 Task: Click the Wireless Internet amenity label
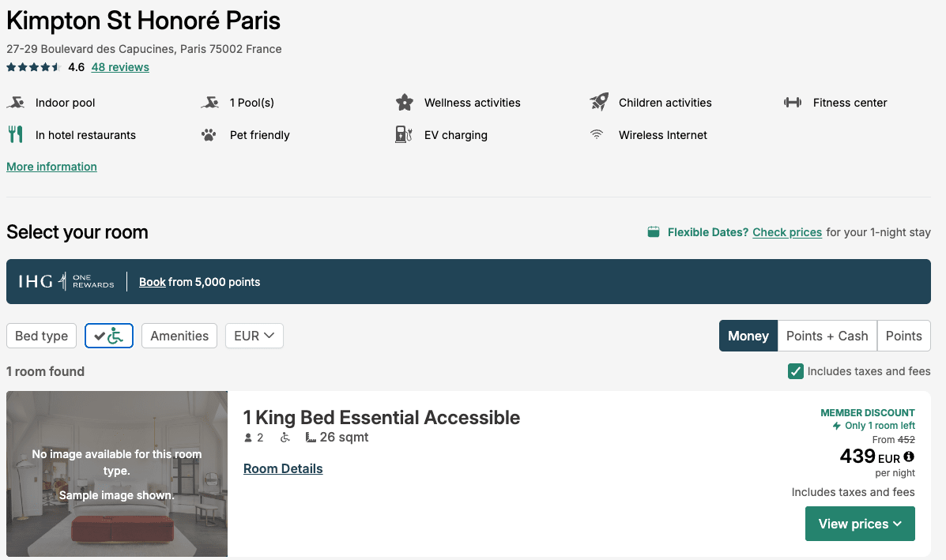click(x=662, y=135)
